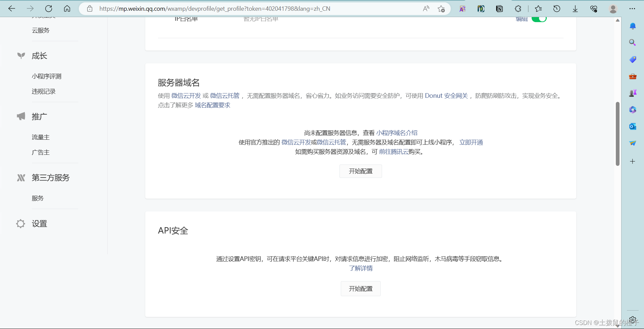
Task: Click the page vertical scrollbar thumb
Action: tap(618, 134)
